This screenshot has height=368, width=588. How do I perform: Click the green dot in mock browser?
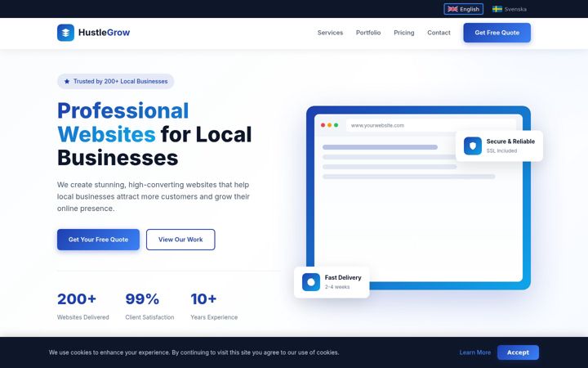pyautogui.click(x=336, y=125)
